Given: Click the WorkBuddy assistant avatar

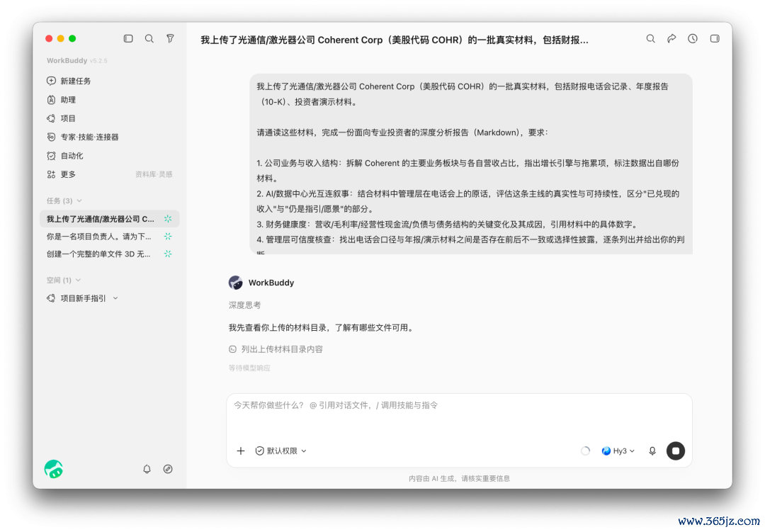Looking at the screenshot, I should tap(236, 283).
